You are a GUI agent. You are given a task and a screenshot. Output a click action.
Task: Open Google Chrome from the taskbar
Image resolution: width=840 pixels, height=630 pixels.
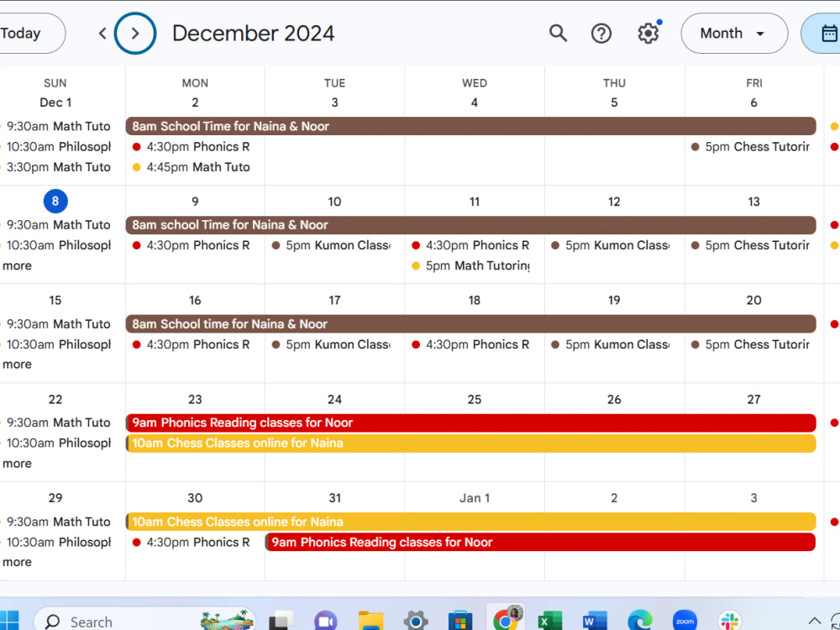[505, 621]
